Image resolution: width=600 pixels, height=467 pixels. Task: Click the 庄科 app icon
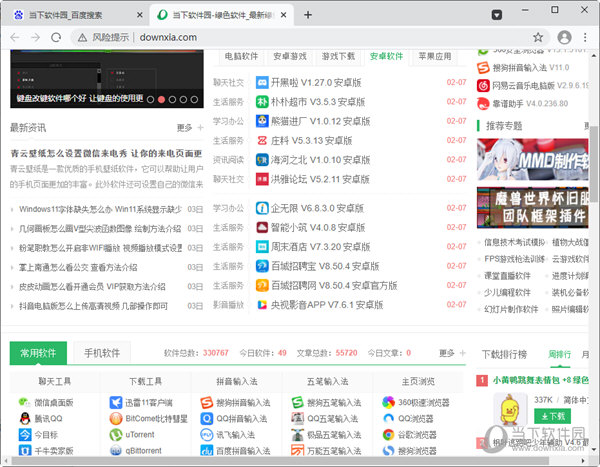pos(262,140)
